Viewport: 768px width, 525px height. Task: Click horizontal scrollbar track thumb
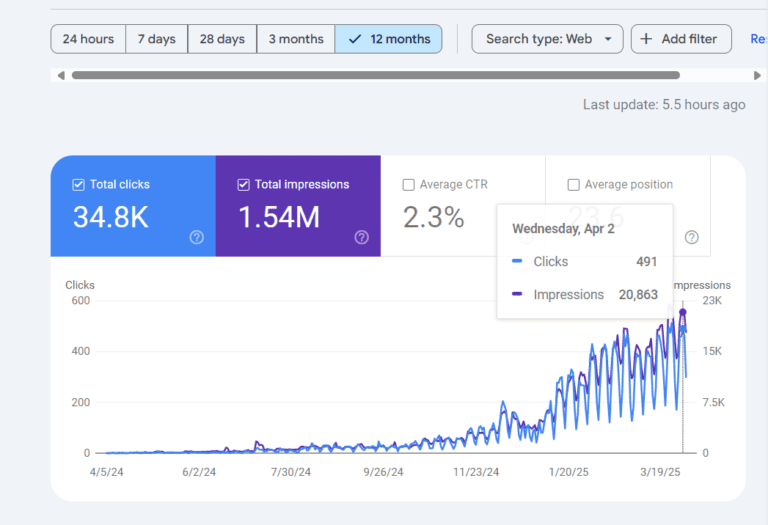pyautogui.click(x=375, y=75)
